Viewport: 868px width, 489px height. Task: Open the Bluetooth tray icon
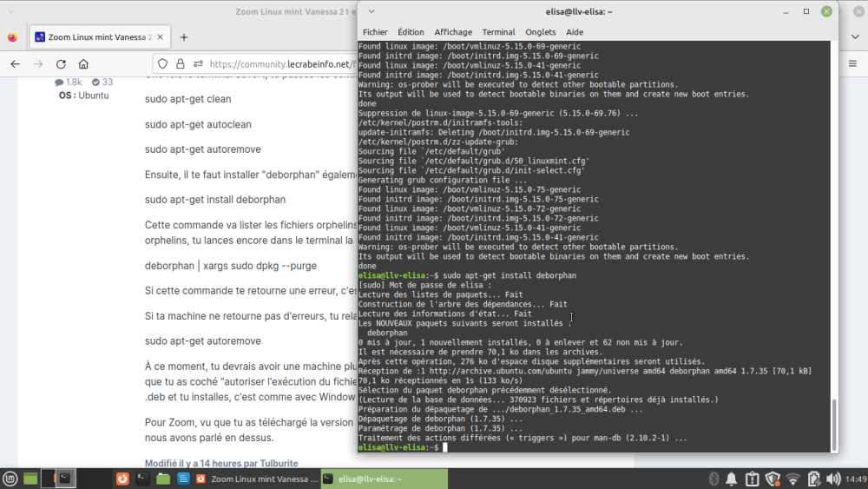713,479
